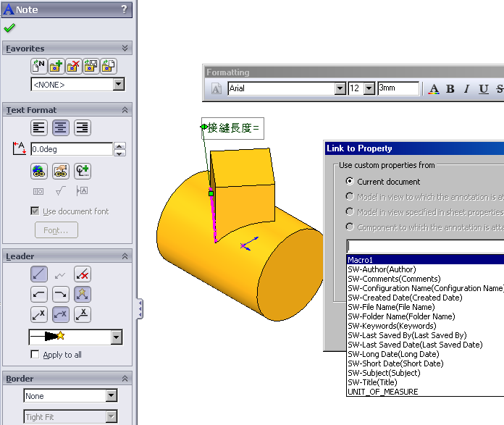Viewport: 504px width, 425px height.
Task: Open font size 12 dropdown
Action: [x=369, y=88]
